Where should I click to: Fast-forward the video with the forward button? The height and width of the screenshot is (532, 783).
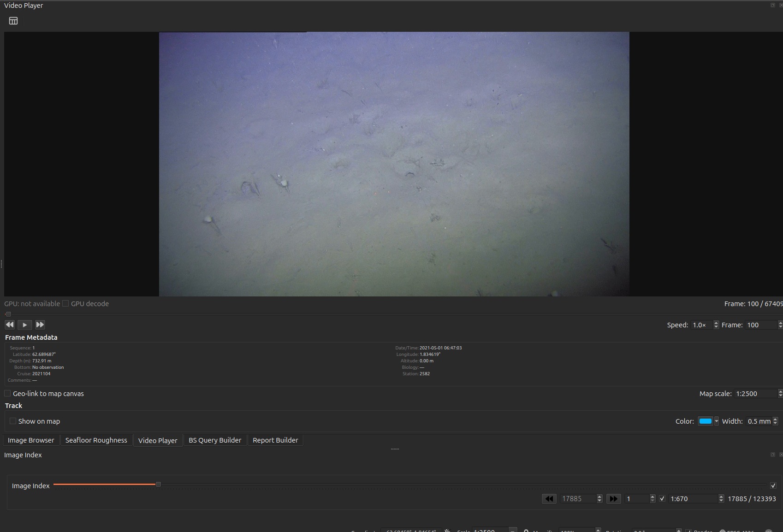(x=40, y=325)
